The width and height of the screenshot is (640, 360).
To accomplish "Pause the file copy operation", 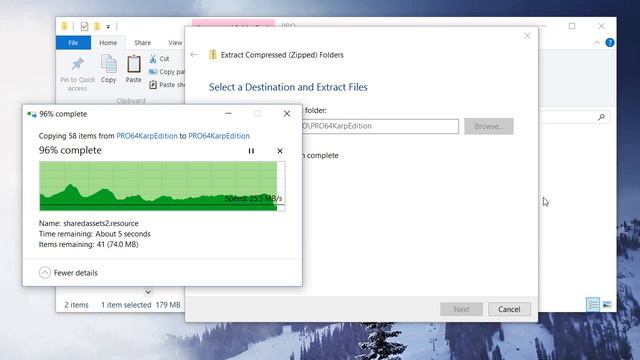I will tap(251, 151).
